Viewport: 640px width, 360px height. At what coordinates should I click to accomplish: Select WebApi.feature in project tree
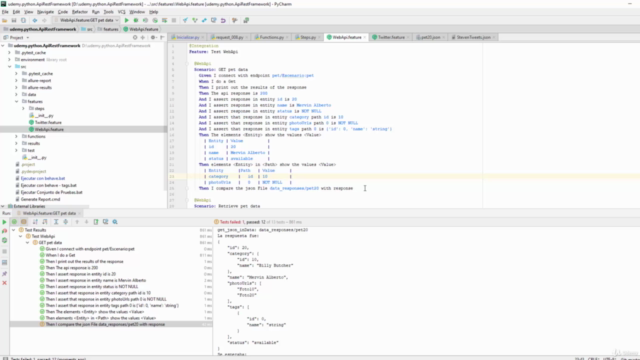click(x=49, y=129)
